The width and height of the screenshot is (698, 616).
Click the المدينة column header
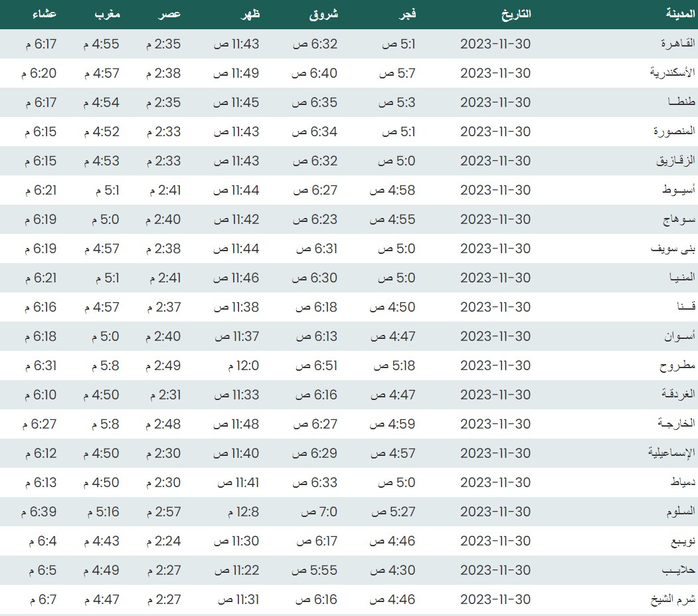pos(680,14)
